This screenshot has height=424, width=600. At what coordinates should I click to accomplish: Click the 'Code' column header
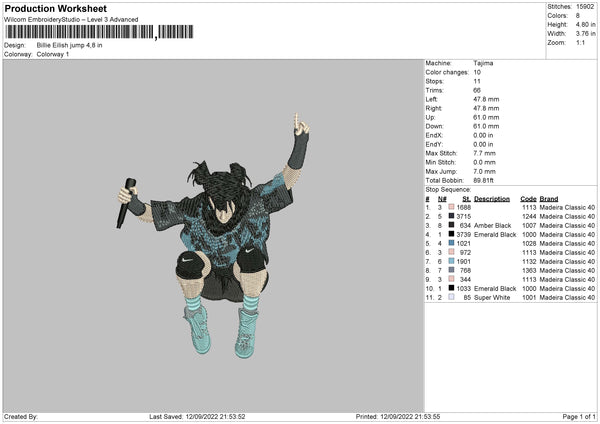coord(528,199)
